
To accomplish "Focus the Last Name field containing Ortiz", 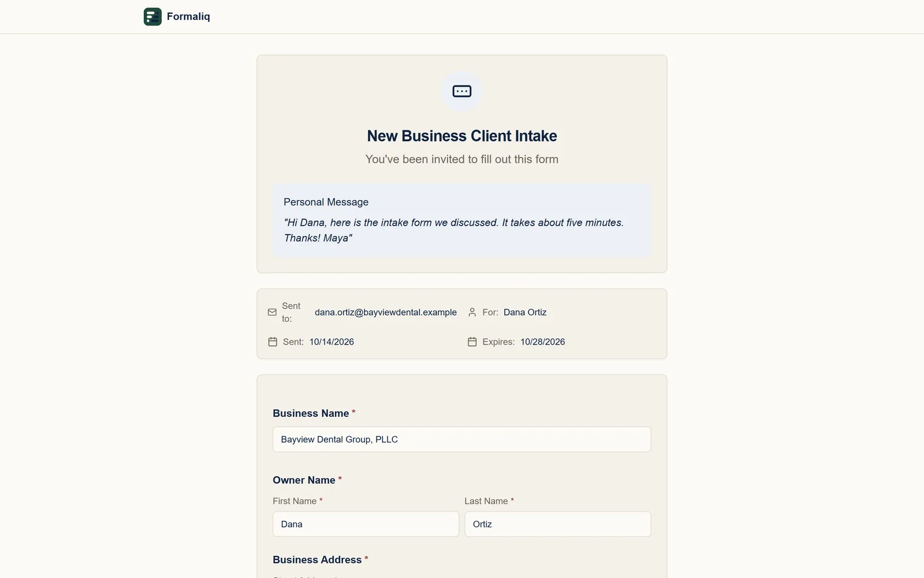I will pos(558,524).
